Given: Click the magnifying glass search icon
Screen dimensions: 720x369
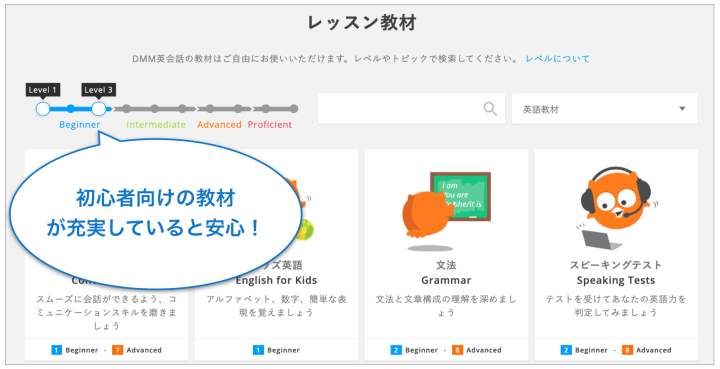Looking at the screenshot, I should [x=490, y=109].
